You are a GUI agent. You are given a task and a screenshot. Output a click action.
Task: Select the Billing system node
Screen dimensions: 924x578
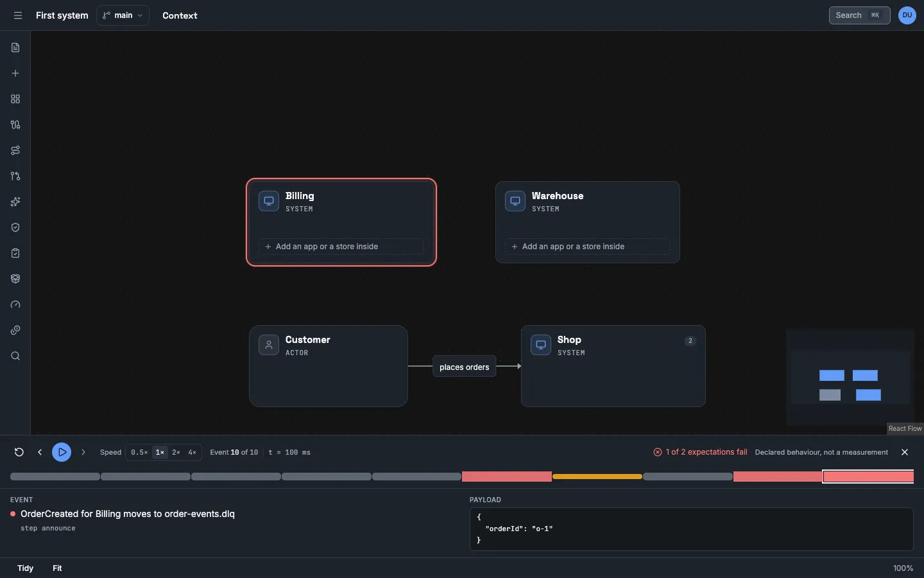tap(341, 222)
